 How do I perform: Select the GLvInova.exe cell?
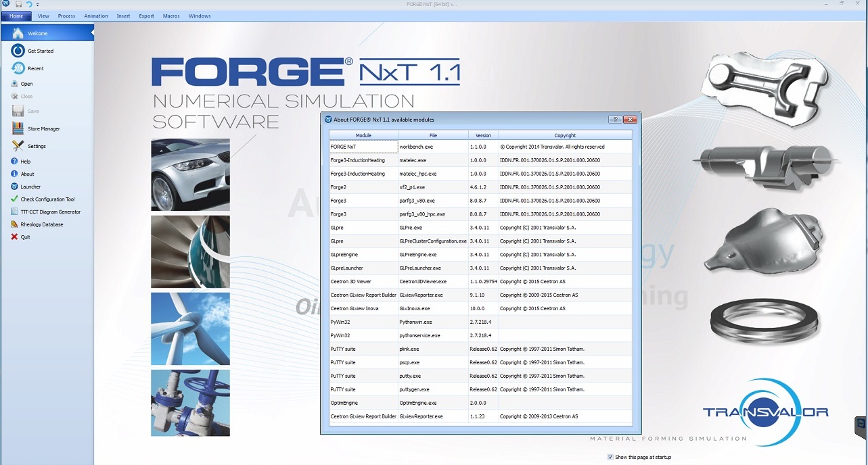pos(433,308)
